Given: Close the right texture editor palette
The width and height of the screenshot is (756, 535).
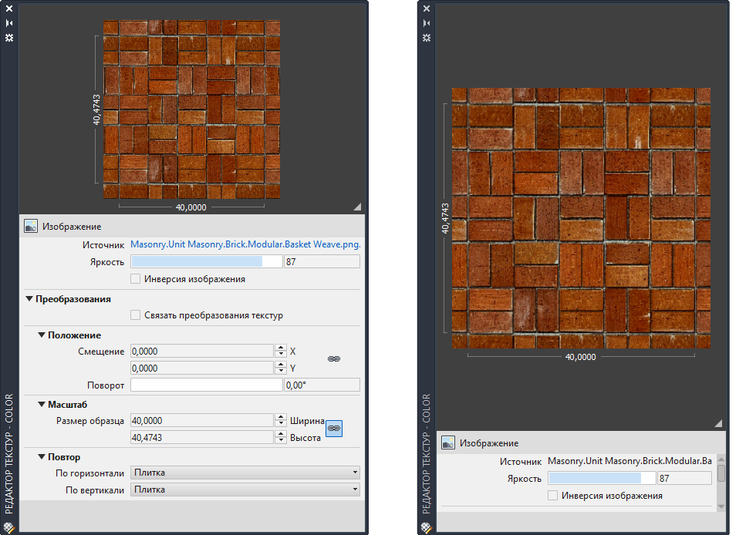Looking at the screenshot, I should (x=427, y=8).
